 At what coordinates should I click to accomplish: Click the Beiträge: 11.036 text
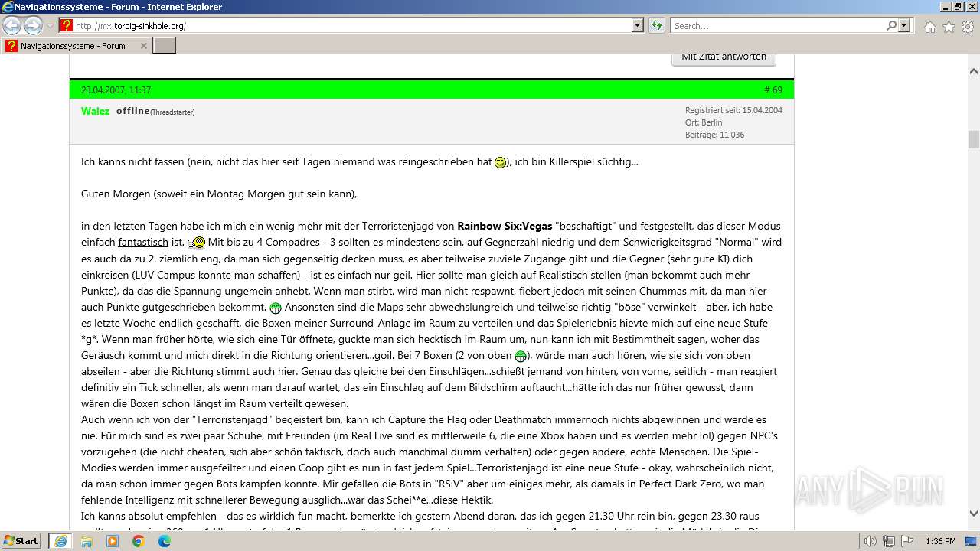714,135
